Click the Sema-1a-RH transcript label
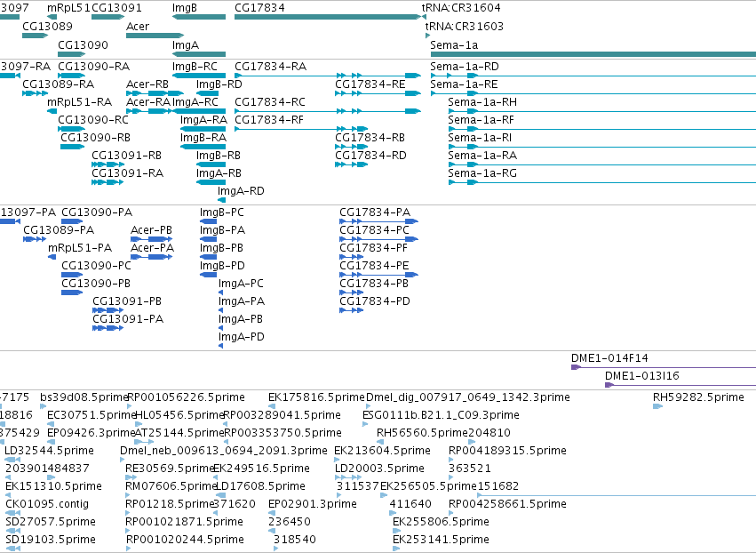Viewport: 756px width, 553px height. coord(482,102)
